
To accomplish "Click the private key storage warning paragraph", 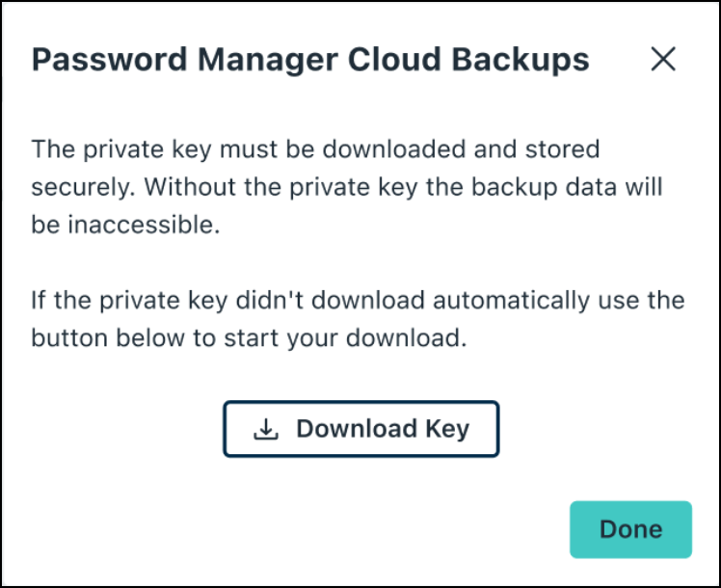I will click(347, 185).
